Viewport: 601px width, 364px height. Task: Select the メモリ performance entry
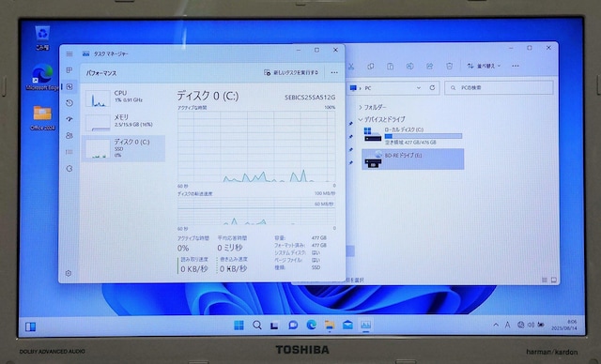123,122
